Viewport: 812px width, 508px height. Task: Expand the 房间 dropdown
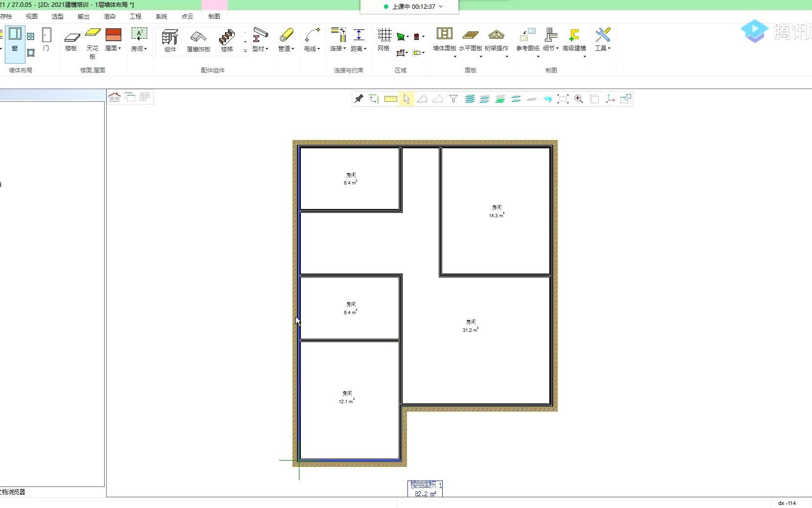(x=146, y=48)
